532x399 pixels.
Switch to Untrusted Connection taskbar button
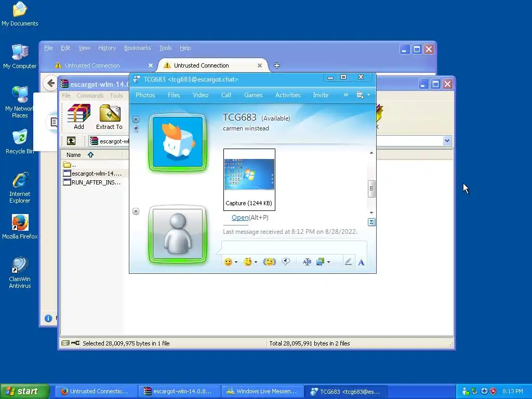[x=96, y=391]
